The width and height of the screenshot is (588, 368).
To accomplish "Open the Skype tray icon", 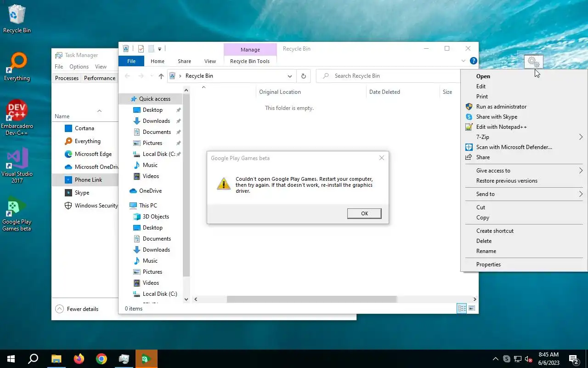I will pyautogui.click(x=506, y=359).
